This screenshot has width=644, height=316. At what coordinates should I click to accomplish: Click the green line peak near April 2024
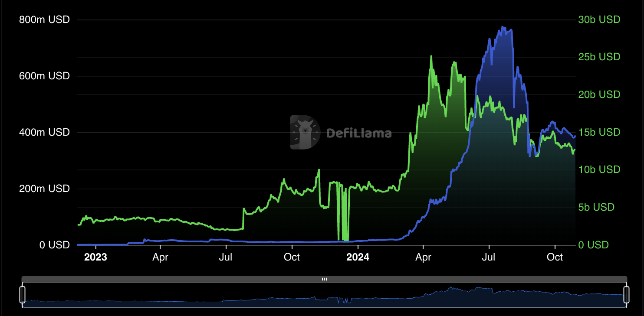(431, 56)
